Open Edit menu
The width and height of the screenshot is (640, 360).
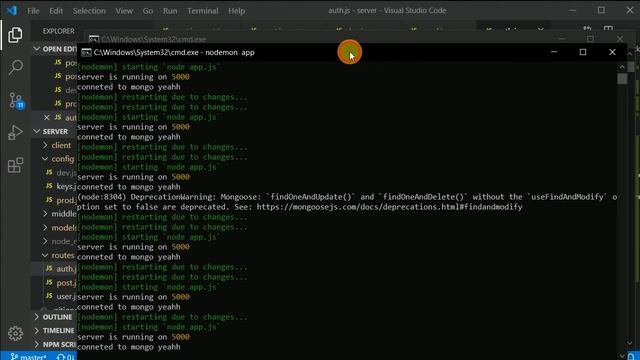(x=56, y=11)
